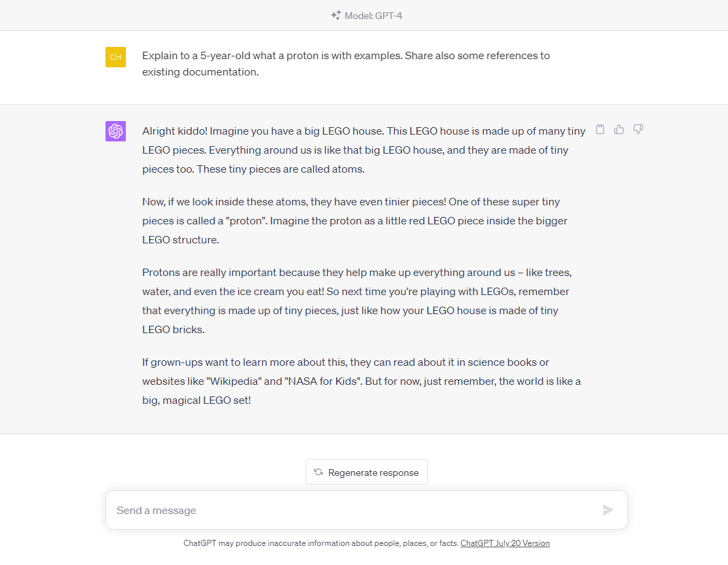Screen dimensions: 728x565
Task: Click the word "proton" in quotes
Action: [246, 221]
